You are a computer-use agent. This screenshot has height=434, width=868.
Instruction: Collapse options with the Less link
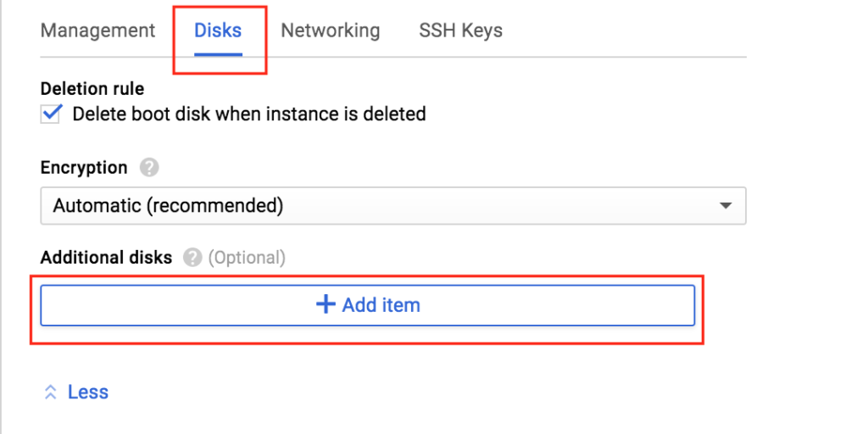click(x=88, y=392)
